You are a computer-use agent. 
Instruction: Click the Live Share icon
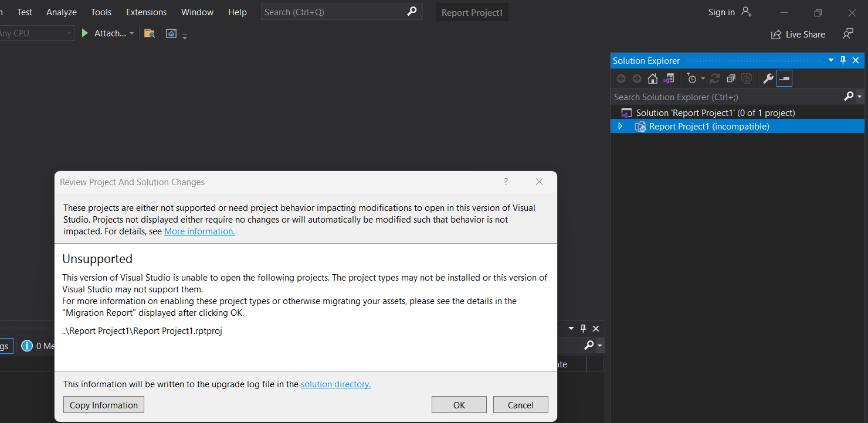776,35
